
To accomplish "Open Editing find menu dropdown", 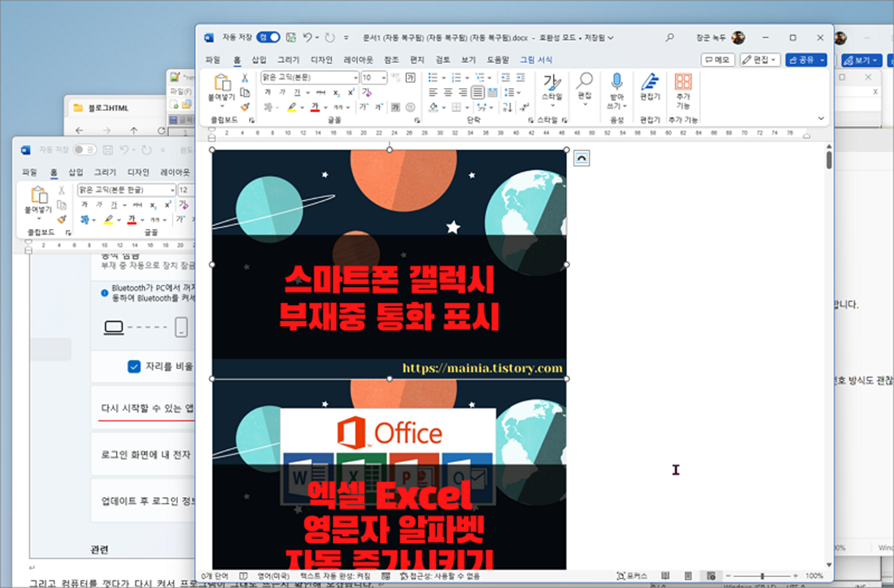I will [x=584, y=104].
